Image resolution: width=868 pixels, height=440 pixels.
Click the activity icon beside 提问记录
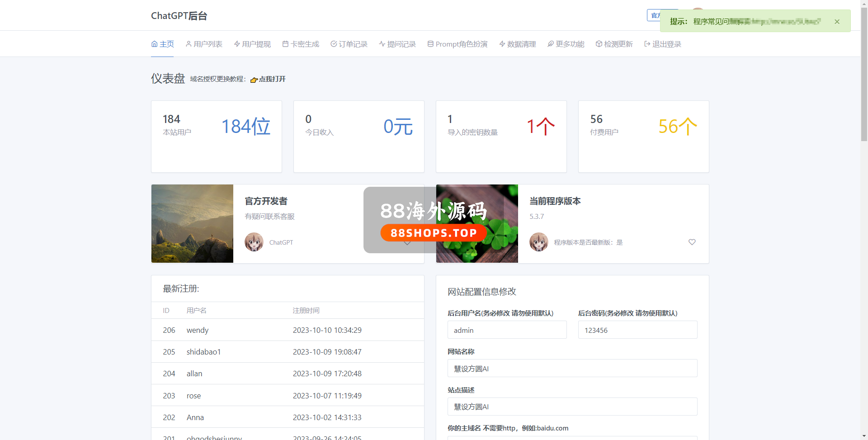(382, 44)
